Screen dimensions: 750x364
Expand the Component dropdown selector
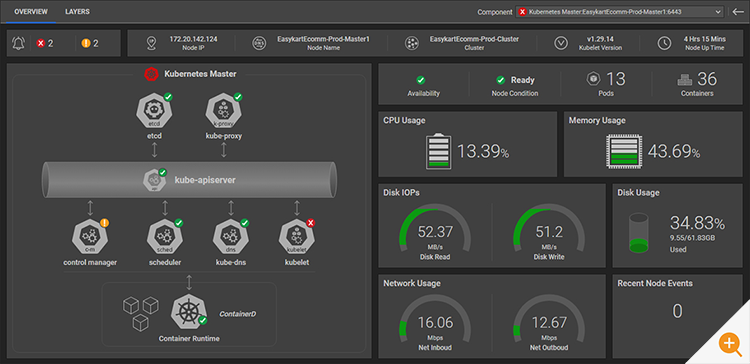(620, 12)
